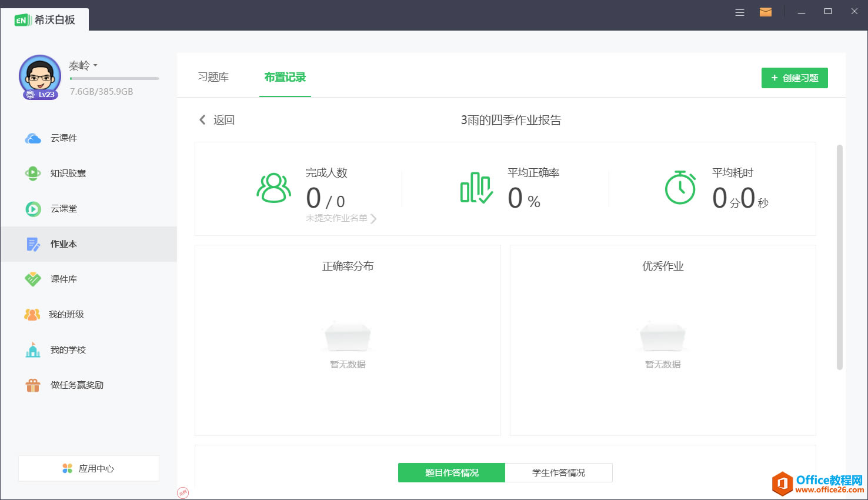Viewport: 868px width, 500px height.
Task: Open the 我的学校 school icon
Action: (33, 350)
